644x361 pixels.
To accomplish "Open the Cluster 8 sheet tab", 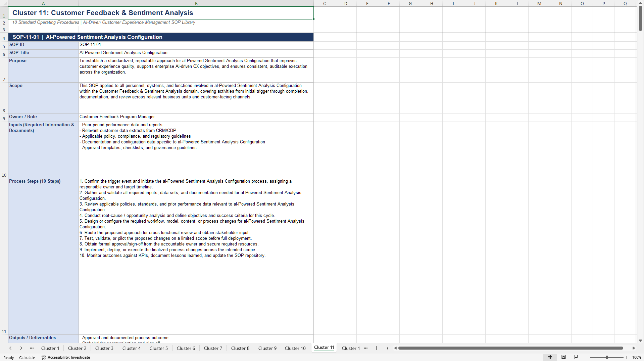I will (240, 348).
